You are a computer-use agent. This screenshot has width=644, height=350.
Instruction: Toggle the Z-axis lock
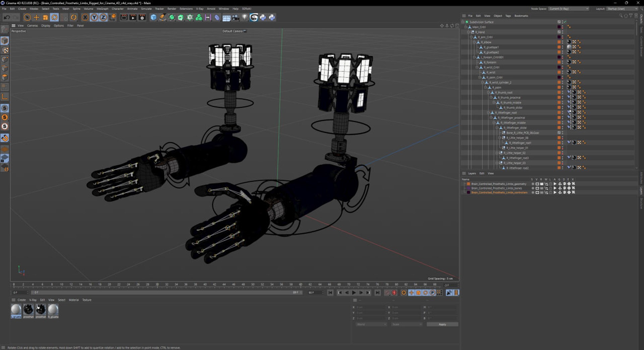[103, 17]
